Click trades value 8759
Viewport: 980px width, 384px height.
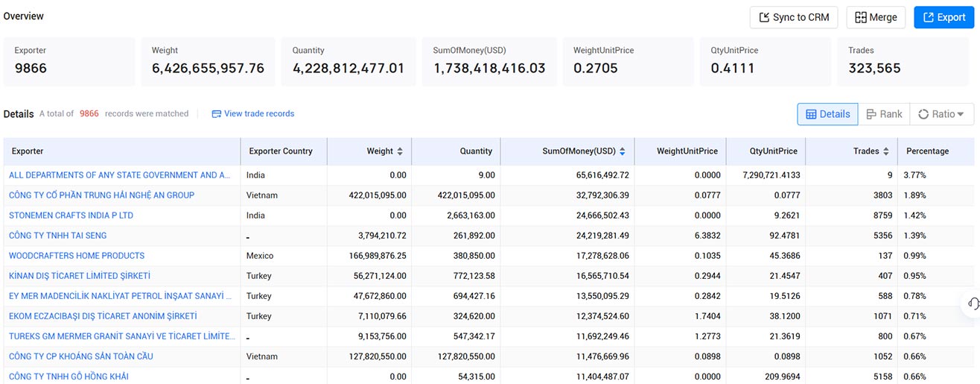pos(882,215)
